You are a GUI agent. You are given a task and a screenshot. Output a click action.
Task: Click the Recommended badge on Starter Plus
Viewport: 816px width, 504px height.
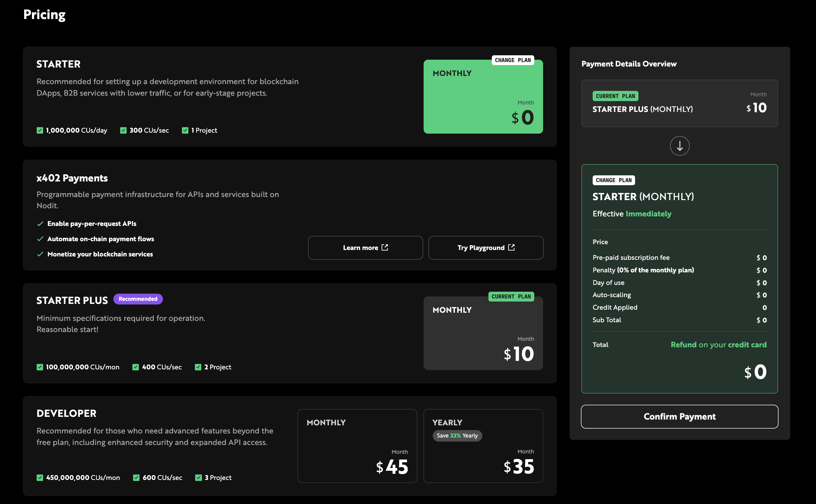click(x=138, y=299)
